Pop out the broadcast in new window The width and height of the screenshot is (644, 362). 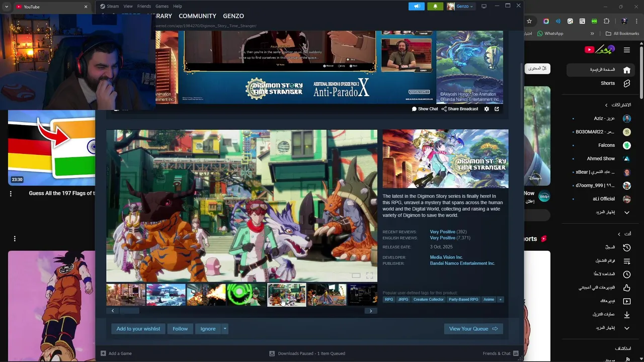pos(497,109)
